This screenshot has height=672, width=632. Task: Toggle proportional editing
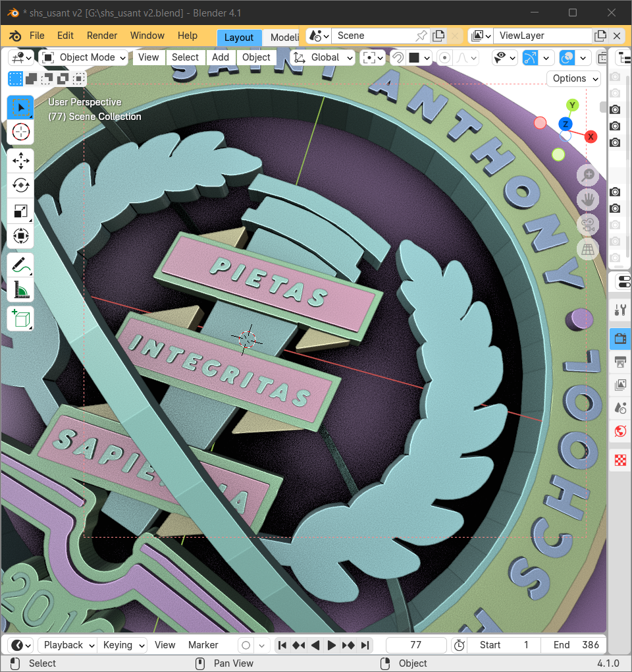[x=445, y=57]
